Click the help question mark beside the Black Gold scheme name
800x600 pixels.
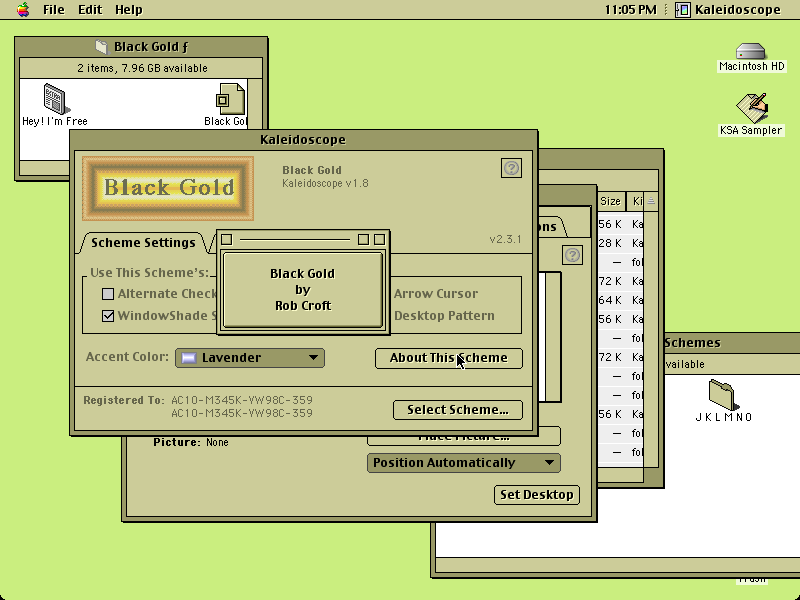coord(511,168)
